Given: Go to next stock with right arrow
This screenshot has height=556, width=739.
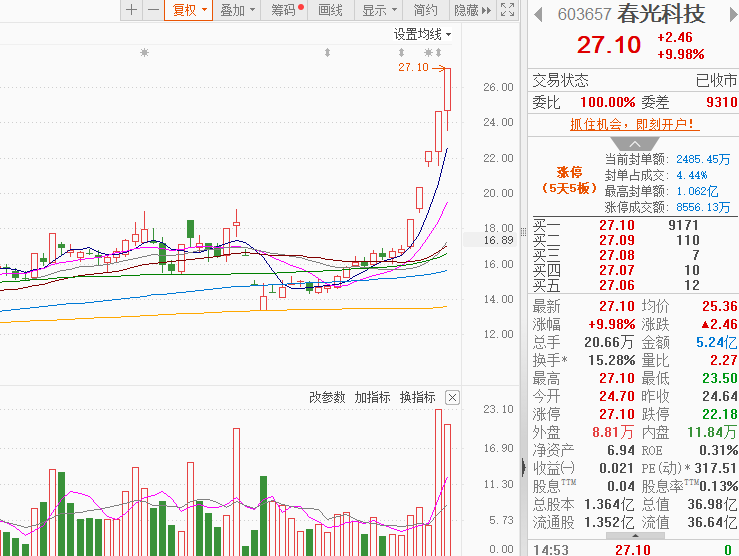Looking at the screenshot, I should point(733,15).
